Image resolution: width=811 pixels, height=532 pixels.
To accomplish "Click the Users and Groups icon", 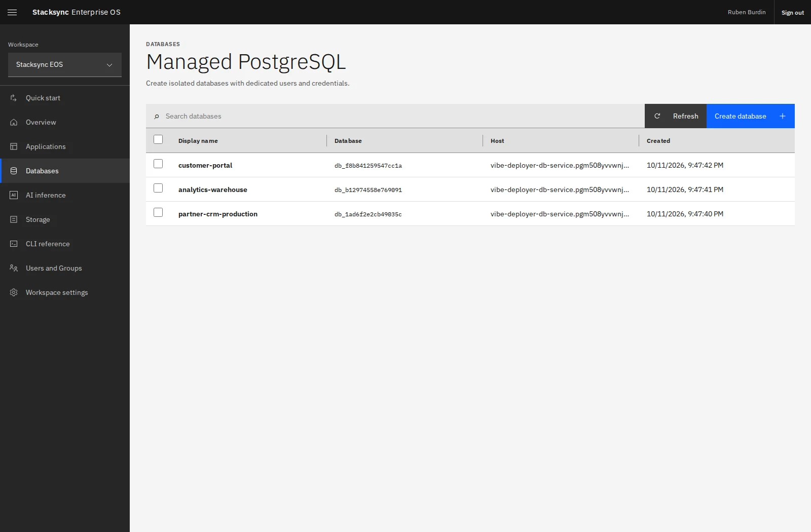I will click(14, 268).
